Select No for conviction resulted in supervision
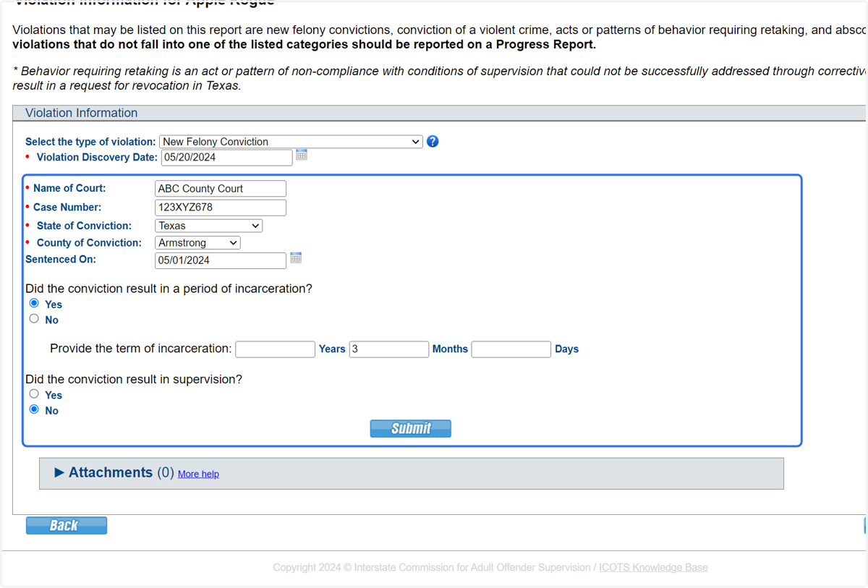The width and height of the screenshot is (868, 588). point(34,409)
